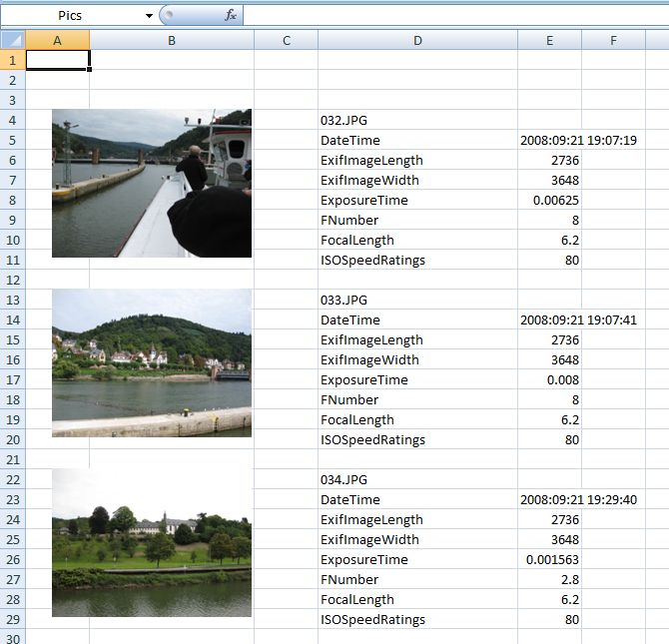Select the green park photo for 034.JPG
This screenshot has width=669, height=644.
151,542
